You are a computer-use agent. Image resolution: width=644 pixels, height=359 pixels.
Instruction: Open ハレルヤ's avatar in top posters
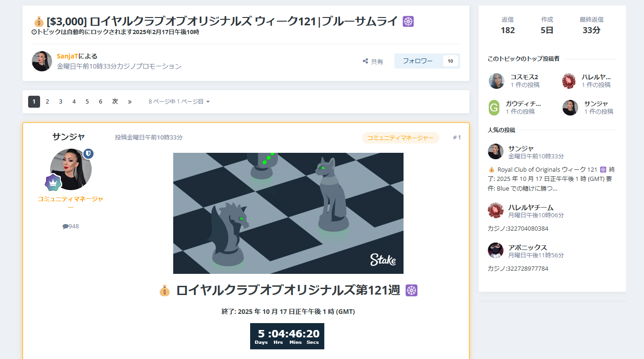[x=570, y=81]
